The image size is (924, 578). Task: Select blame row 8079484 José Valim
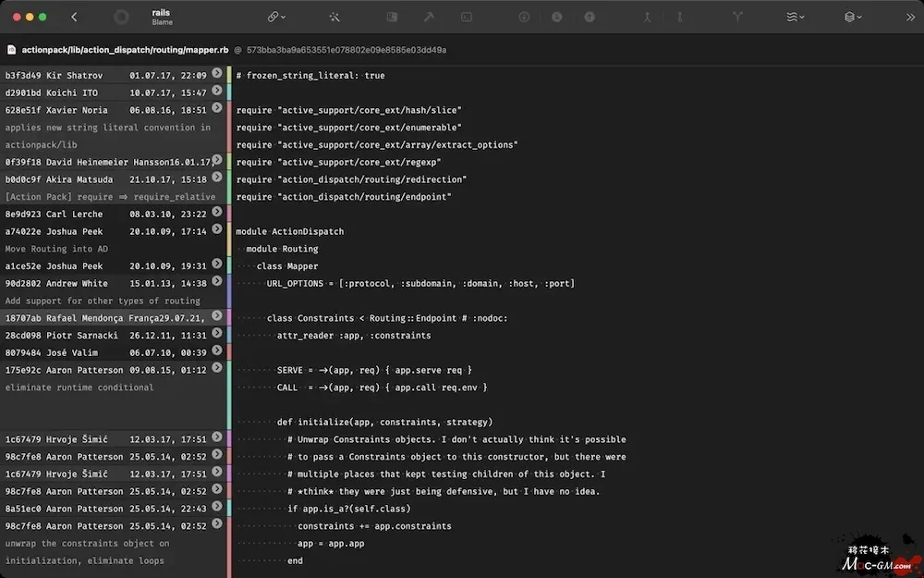(113, 352)
